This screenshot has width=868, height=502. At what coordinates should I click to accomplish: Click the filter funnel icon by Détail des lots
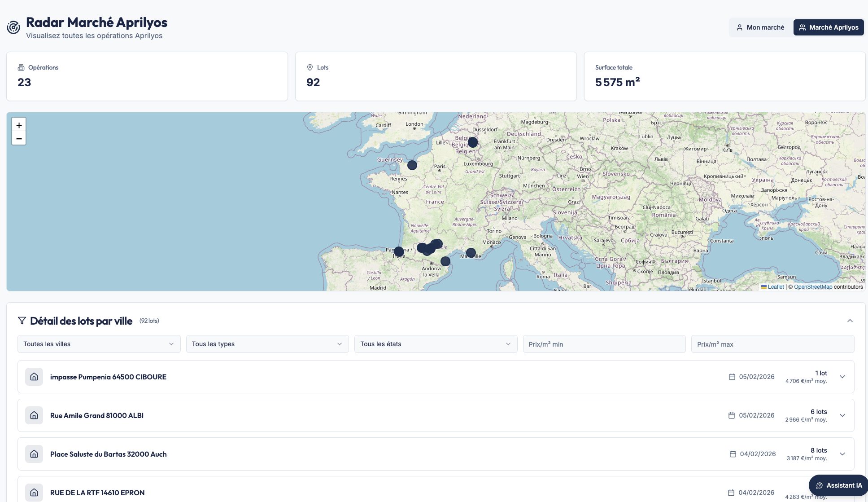22,321
